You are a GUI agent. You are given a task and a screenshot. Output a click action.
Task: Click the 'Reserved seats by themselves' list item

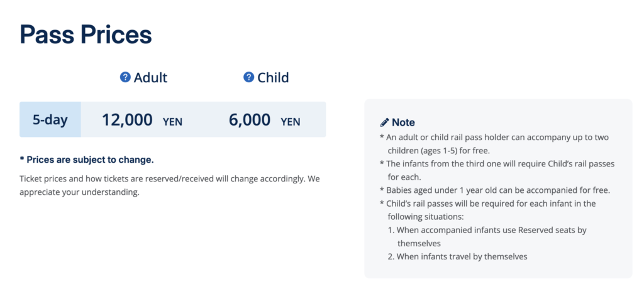pos(487,237)
